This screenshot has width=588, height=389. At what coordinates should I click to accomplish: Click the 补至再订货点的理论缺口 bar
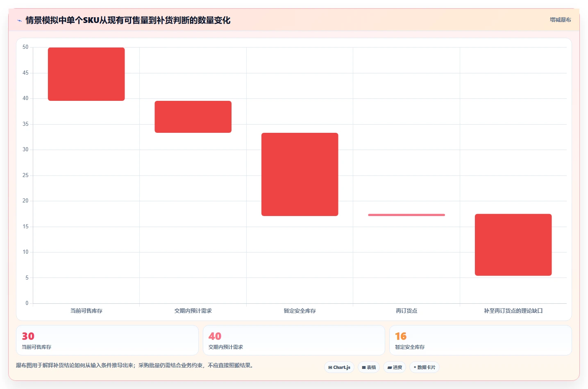(x=513, y=245)
